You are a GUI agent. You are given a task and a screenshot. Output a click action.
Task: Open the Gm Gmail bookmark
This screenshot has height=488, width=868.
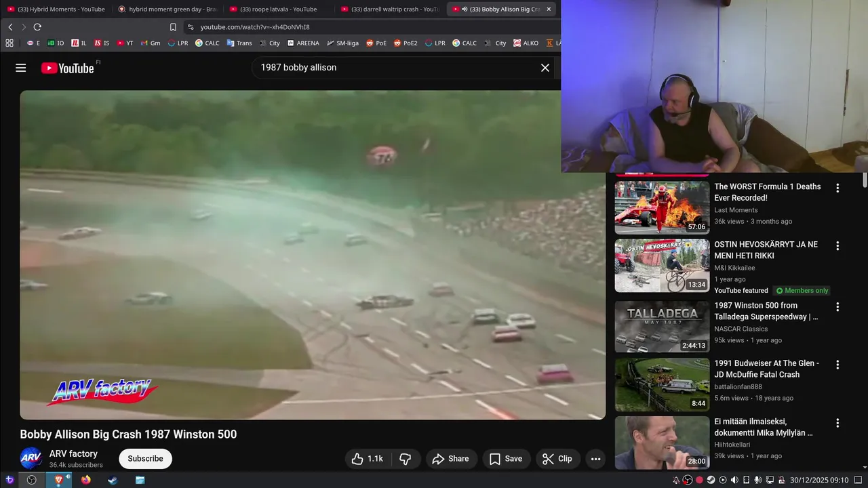point(151,43)
